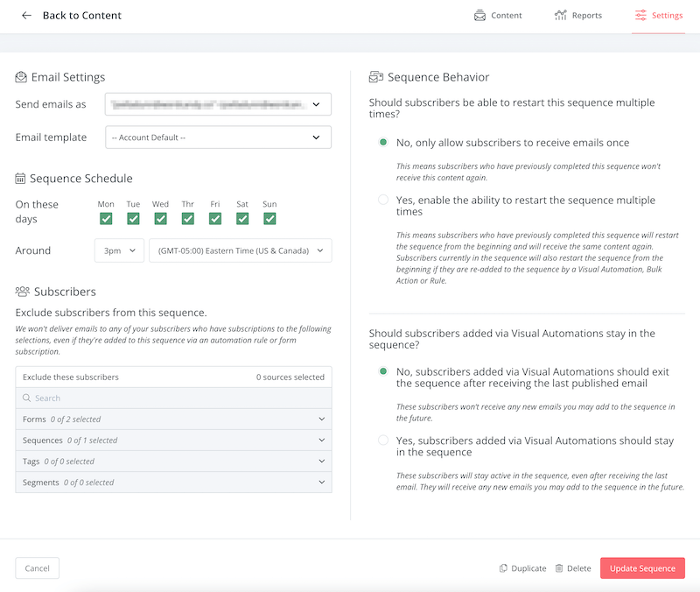Click the Delete trash icon
Image resolution: width=700 pixels, height=592 pixels.
click(559, 568)
